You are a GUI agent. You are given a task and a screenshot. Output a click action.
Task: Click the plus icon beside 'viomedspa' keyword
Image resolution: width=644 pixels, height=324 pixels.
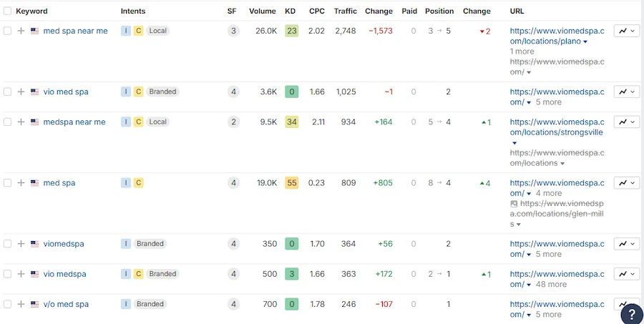21,244
